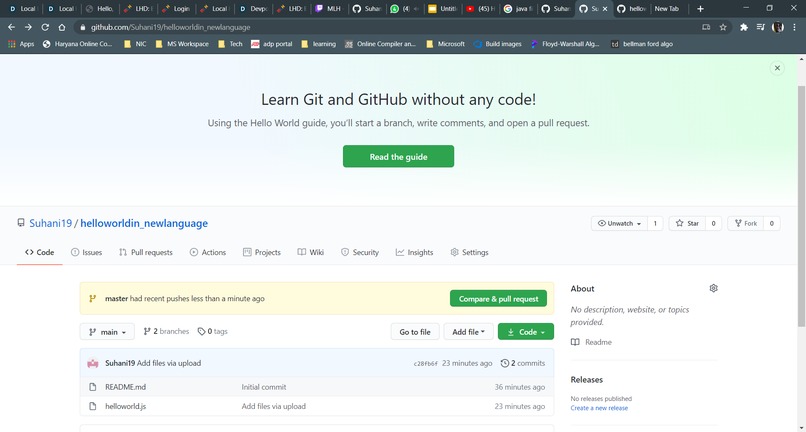Click the README.md file icon
Screen dimensions: 806x432
[93, 387]
